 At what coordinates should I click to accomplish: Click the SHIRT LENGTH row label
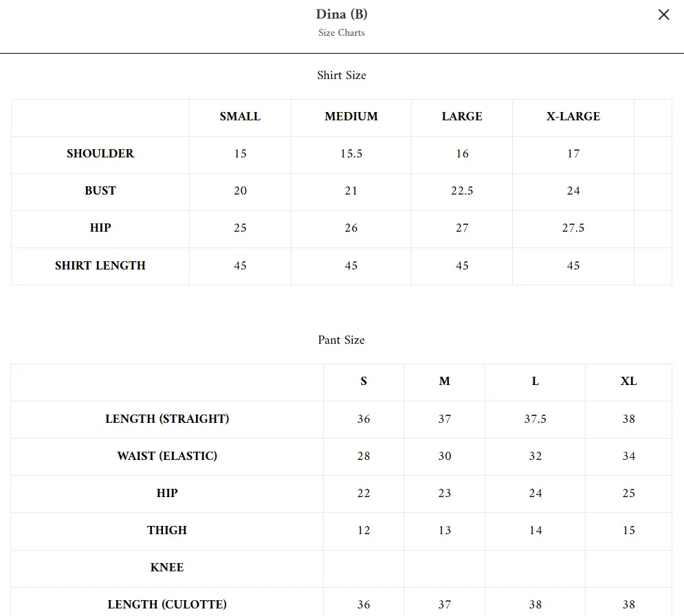pos(100,265)
